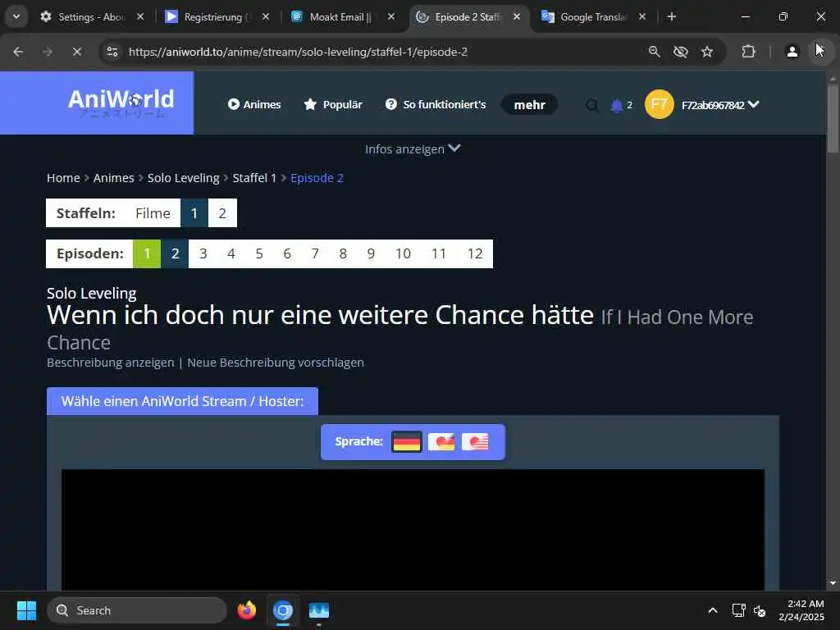
Task: Stop loading the page
Action: click(76, 52)
